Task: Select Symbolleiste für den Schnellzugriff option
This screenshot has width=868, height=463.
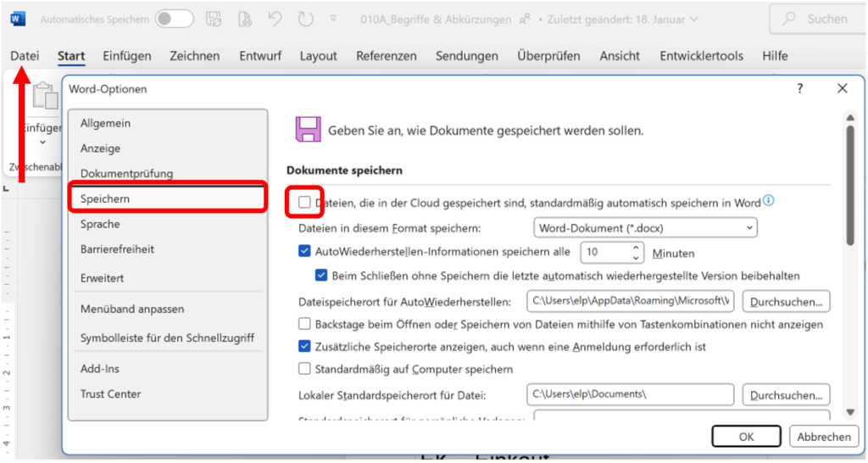Action: click(x=167, y=337)
